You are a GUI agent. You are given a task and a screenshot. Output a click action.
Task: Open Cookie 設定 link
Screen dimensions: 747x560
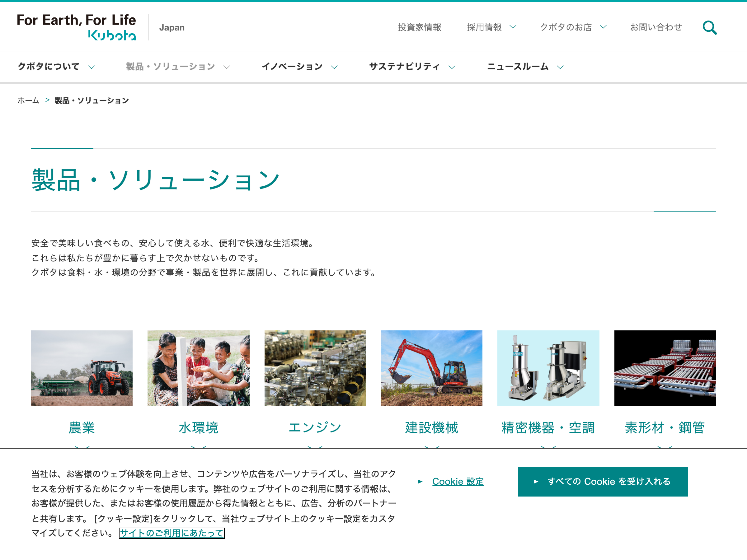pyautogui.click(x=458, y=481)
